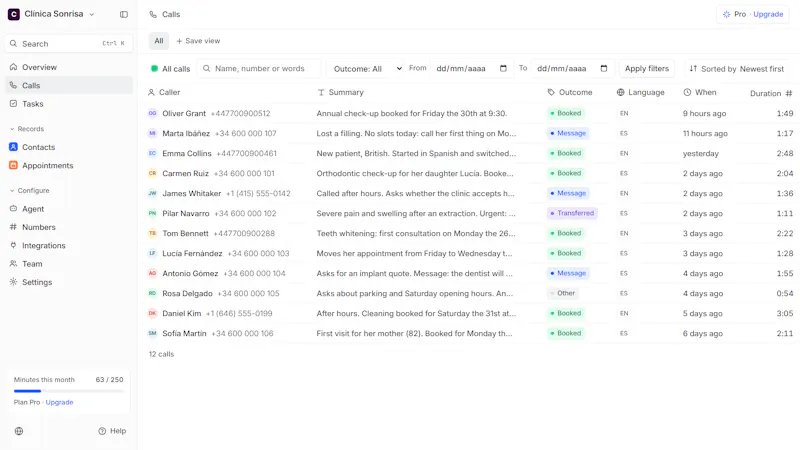Open Tasks in the sidebar
The image size is (800, 450).
coord(69,104)
